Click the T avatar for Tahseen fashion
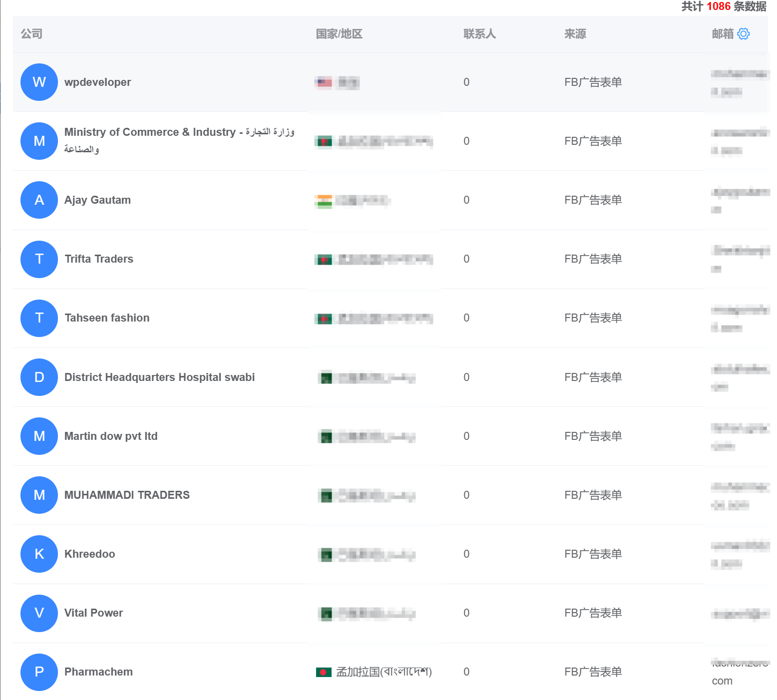This screenshot has width=777, height=700. [39, 318]
